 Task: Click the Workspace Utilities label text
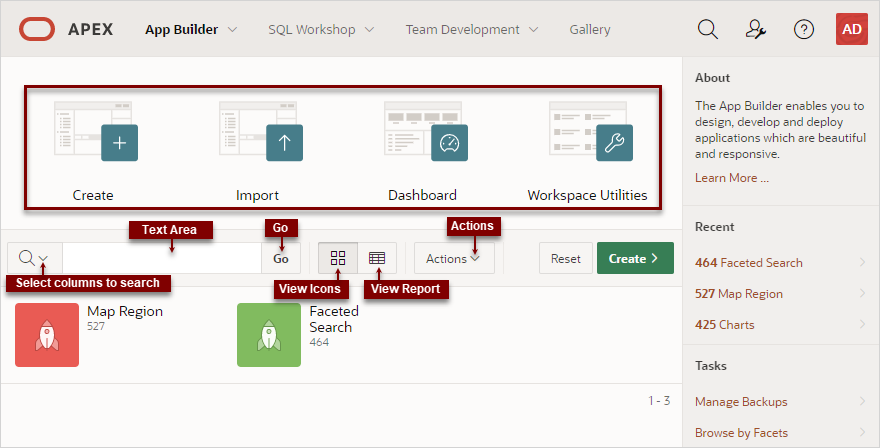(x=588, y=195)
